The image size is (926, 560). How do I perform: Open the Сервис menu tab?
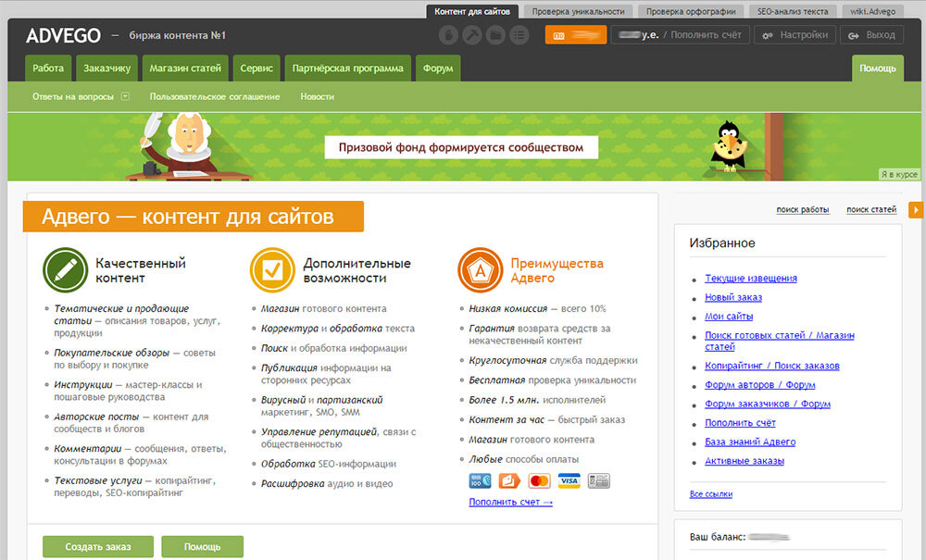point(257,68)
